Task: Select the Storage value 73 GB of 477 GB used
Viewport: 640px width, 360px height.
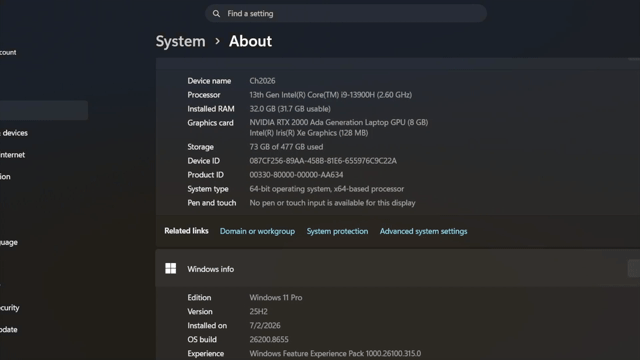Action: tap(286, 147)
